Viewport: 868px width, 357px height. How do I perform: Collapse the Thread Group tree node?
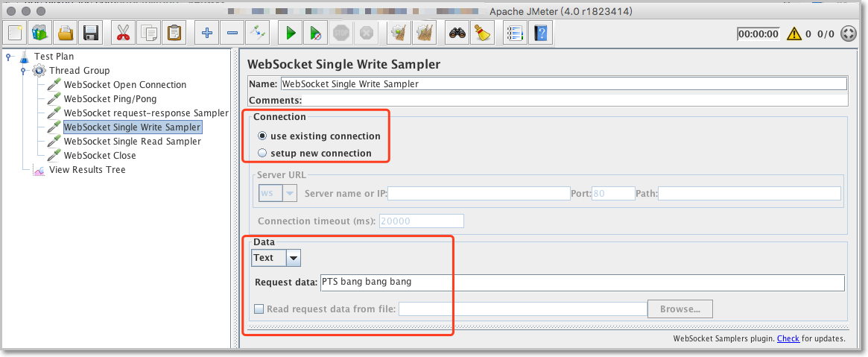(x=22, y=70)
